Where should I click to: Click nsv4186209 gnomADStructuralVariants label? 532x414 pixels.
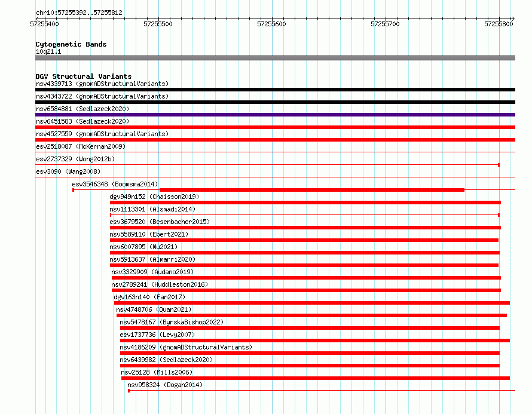(186, 347)
